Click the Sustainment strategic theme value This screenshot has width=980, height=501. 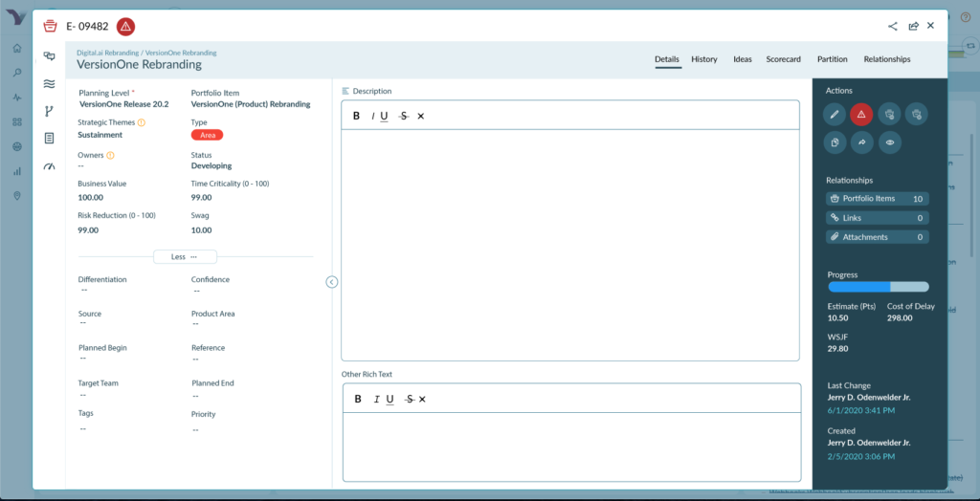point(100,134)
